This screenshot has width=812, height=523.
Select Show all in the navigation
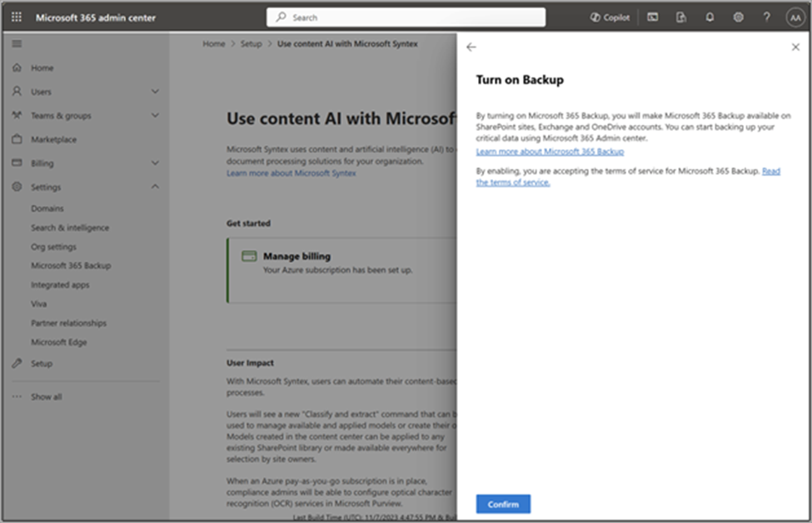click(x=46, y=396)
